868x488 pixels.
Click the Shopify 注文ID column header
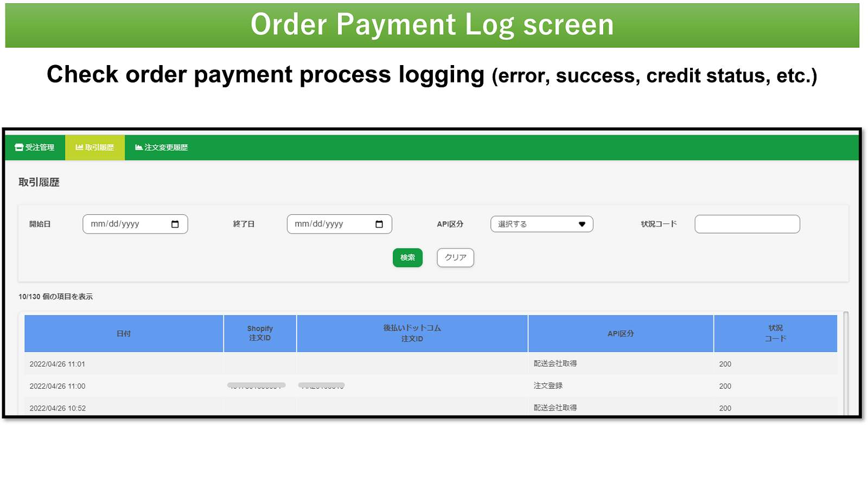pos(260,333)
